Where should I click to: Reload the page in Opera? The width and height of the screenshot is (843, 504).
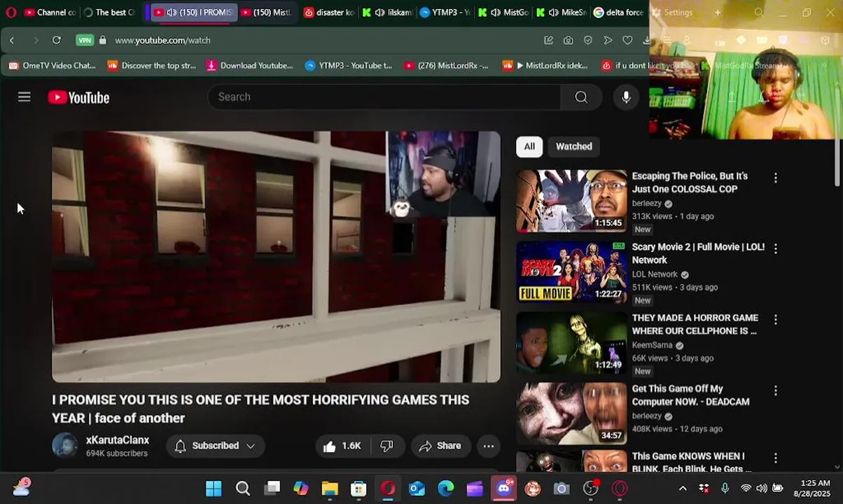57,41
